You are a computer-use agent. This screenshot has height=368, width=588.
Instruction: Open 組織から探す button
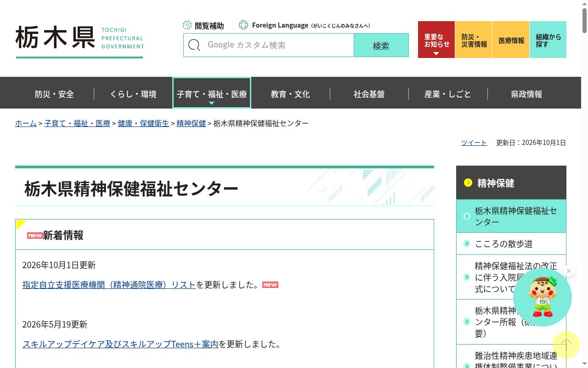(548, 40)
